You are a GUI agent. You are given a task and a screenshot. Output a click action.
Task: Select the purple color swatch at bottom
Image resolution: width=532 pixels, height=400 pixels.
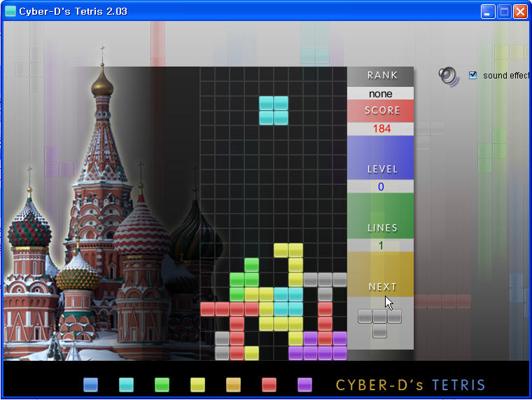point(304,385)
